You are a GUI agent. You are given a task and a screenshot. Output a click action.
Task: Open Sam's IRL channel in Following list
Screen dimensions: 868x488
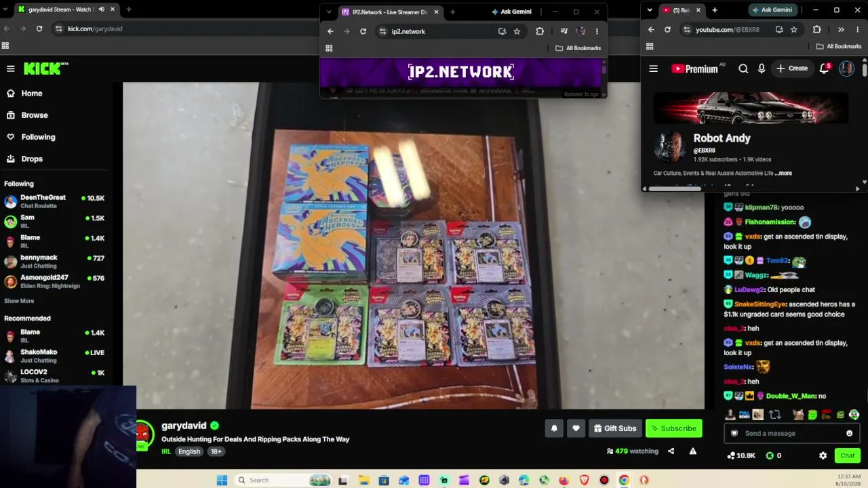tap(54, 221)
